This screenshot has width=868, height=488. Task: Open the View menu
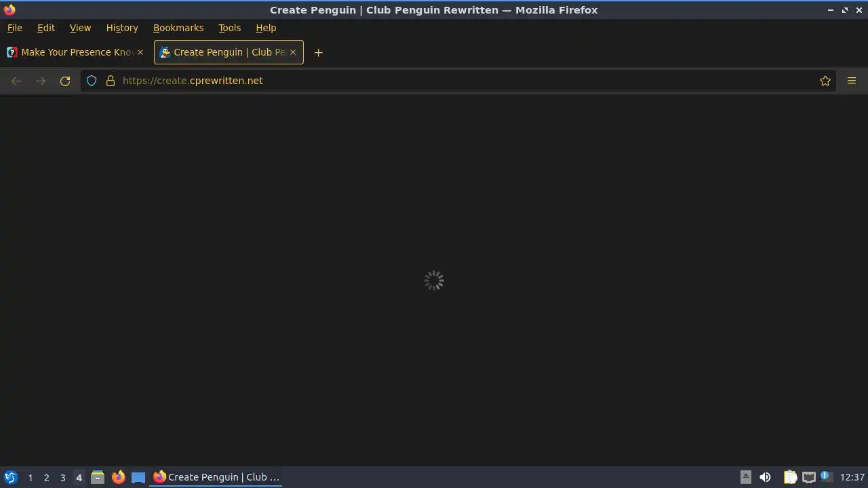coord(80,28)
